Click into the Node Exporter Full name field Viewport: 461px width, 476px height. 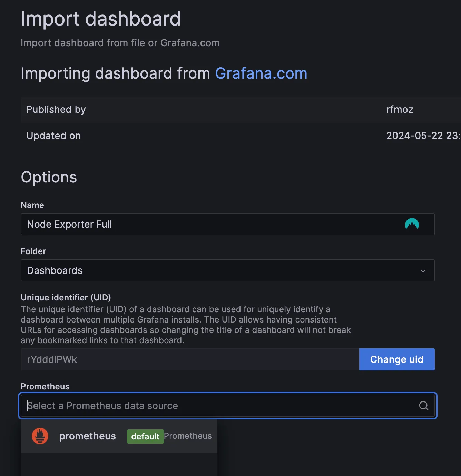click(207, 224)
